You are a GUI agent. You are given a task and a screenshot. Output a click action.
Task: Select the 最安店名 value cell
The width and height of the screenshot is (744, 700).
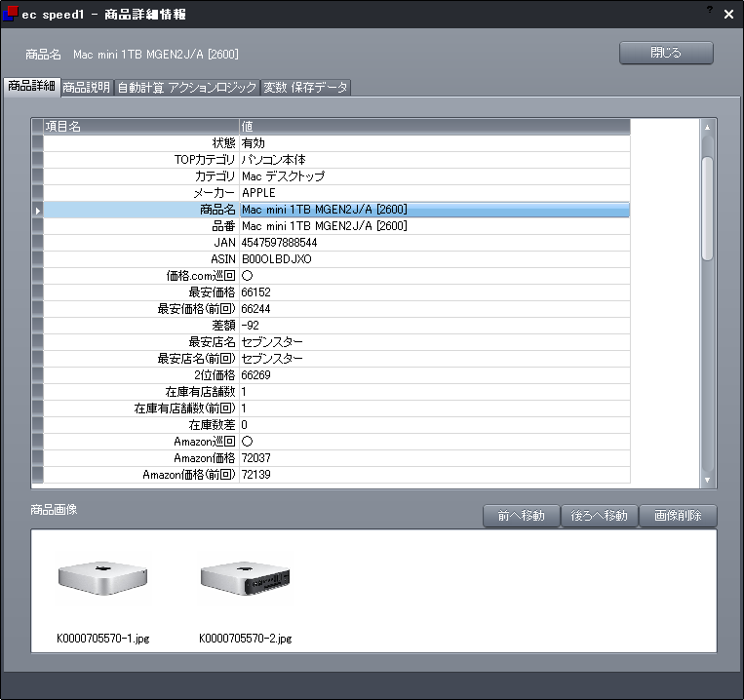pyautogui.click(x=435, y=342)
